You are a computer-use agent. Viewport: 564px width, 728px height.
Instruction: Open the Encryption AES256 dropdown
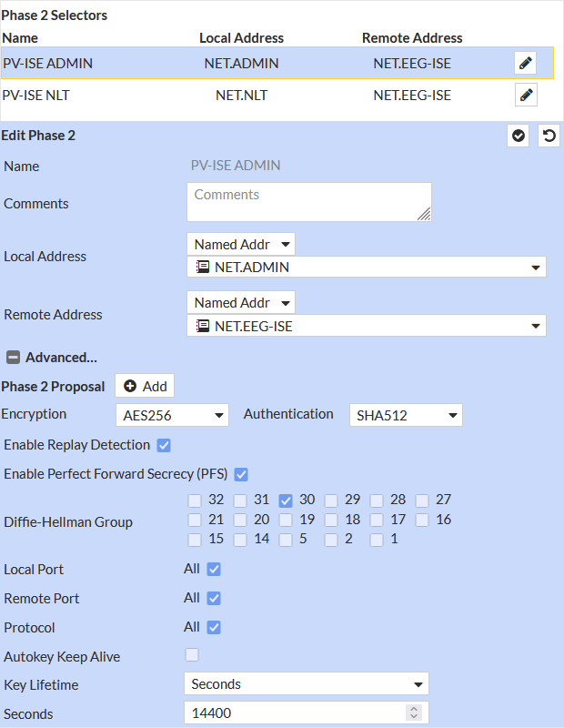click(x=172, y=415)
